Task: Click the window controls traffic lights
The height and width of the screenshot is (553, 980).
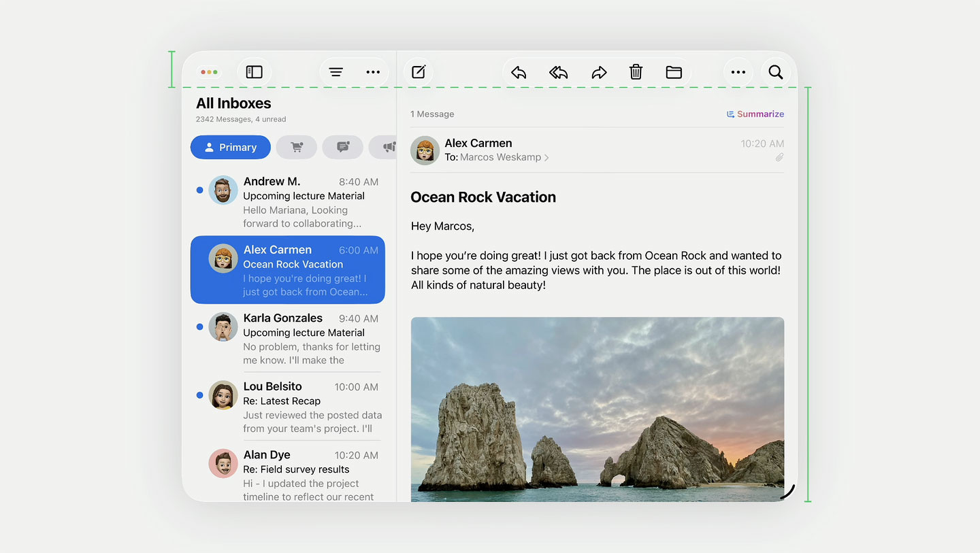Action: [209, 72]
